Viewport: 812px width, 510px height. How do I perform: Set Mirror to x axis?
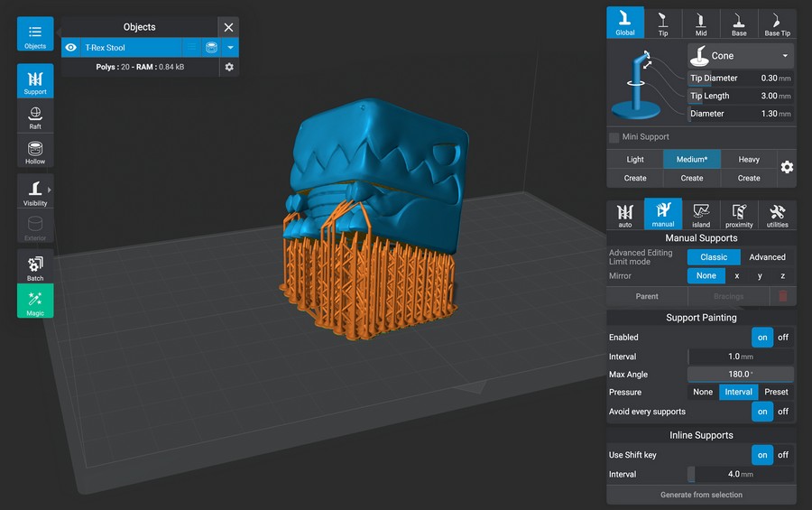[x=737, y=275]
